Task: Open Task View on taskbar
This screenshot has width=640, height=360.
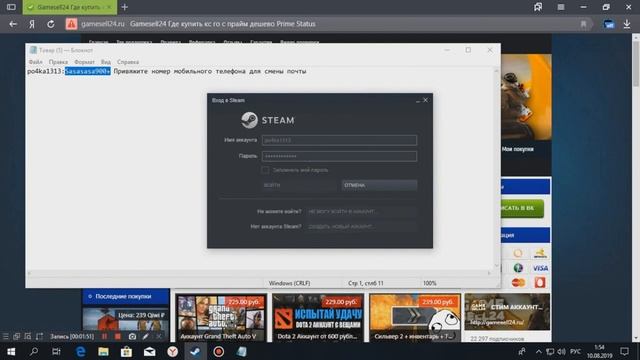Action: (x=56, y=351)
